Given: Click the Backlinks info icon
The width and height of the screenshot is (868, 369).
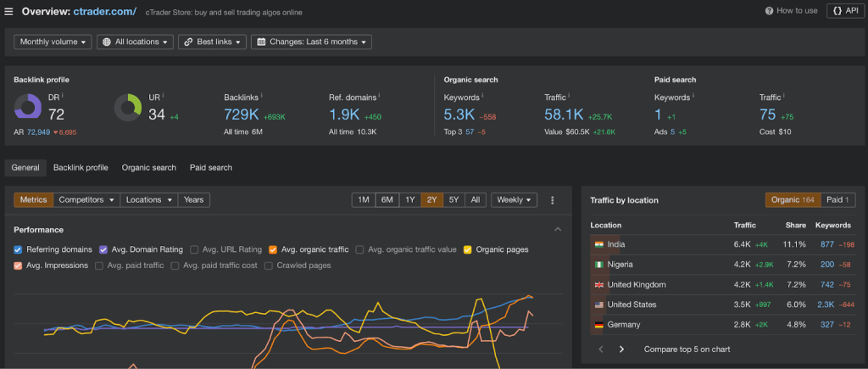Looking at the screenshot, I should 263,96.
